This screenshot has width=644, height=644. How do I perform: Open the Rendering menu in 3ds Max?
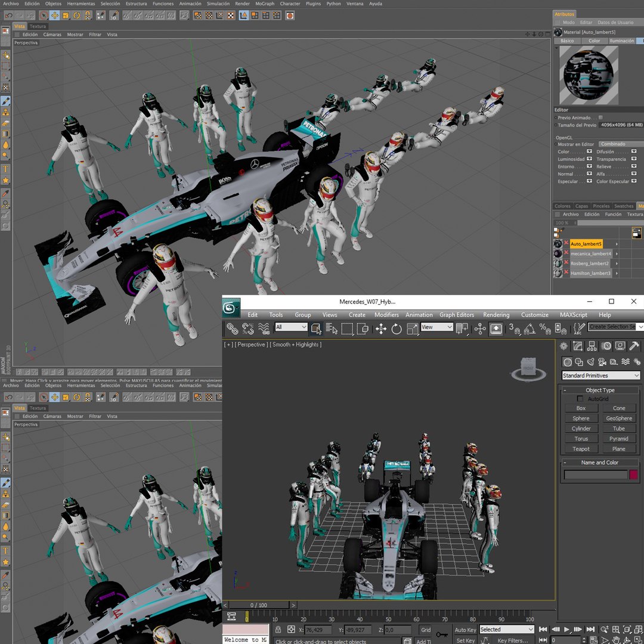coord(496,315)
